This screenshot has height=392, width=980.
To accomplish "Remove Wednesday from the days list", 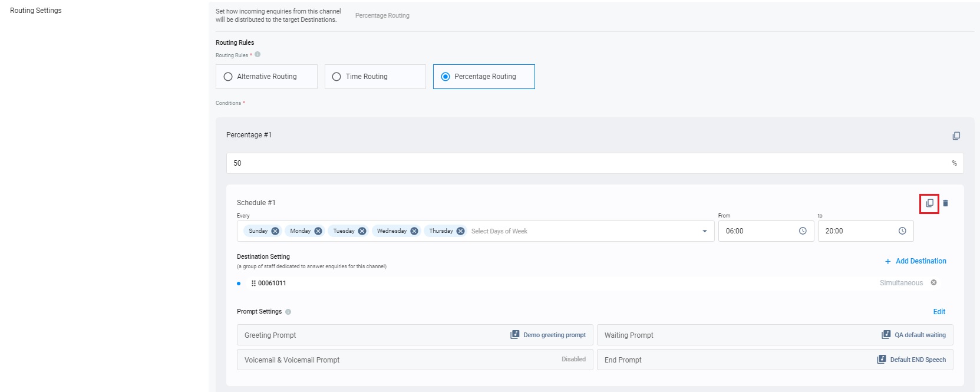I will pyautogui.click(x=414, y=231).
